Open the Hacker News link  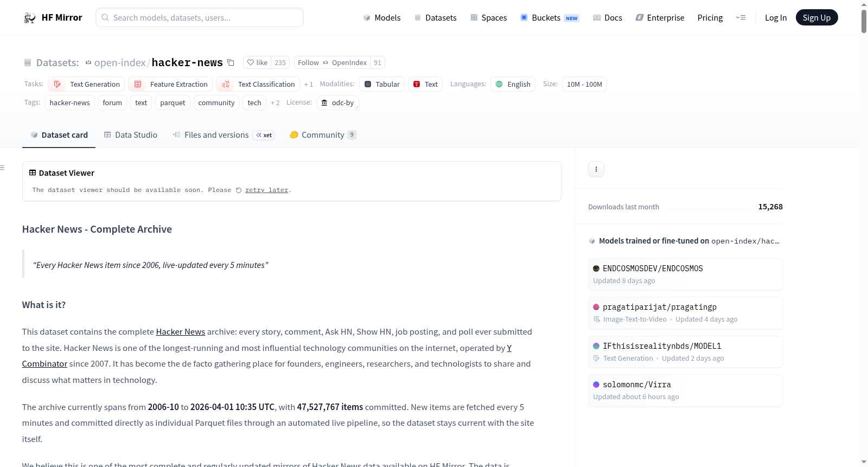click(181, 332)
